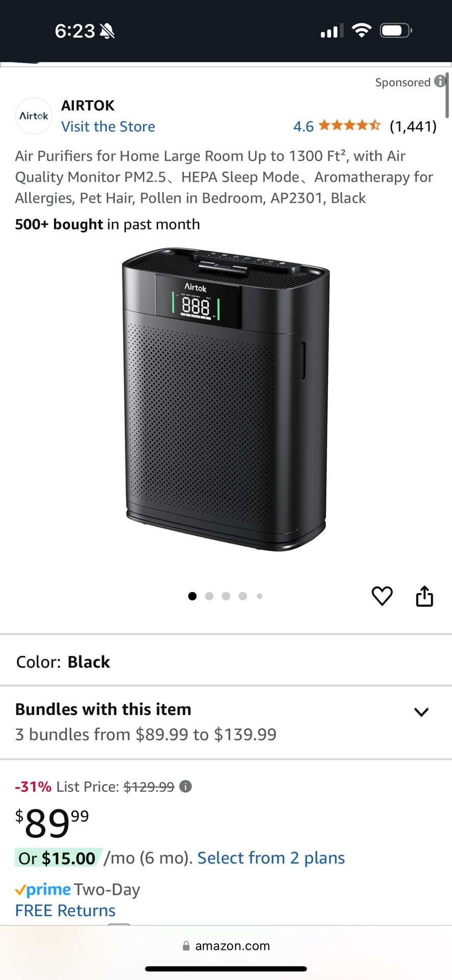Tap the star rating icons
This screenshot has width=452, height=980.
349,125
